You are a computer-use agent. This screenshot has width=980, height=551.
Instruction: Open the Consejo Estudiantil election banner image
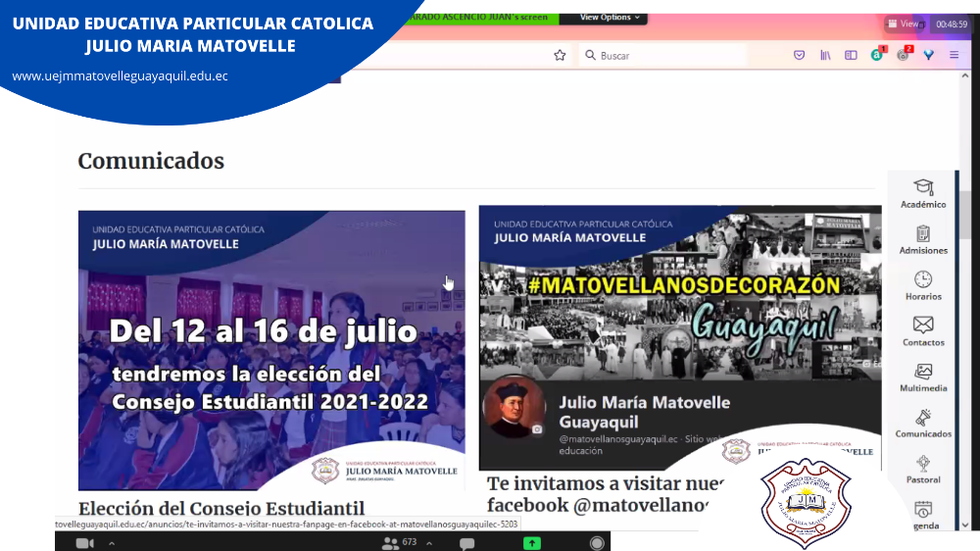pos(271,350)
